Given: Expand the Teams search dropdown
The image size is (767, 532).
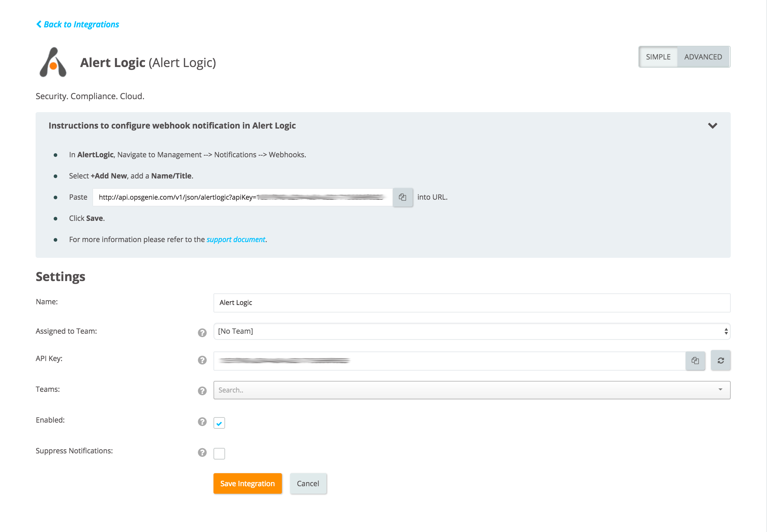Looking at the screenshot, I should (x=471, y=390).
